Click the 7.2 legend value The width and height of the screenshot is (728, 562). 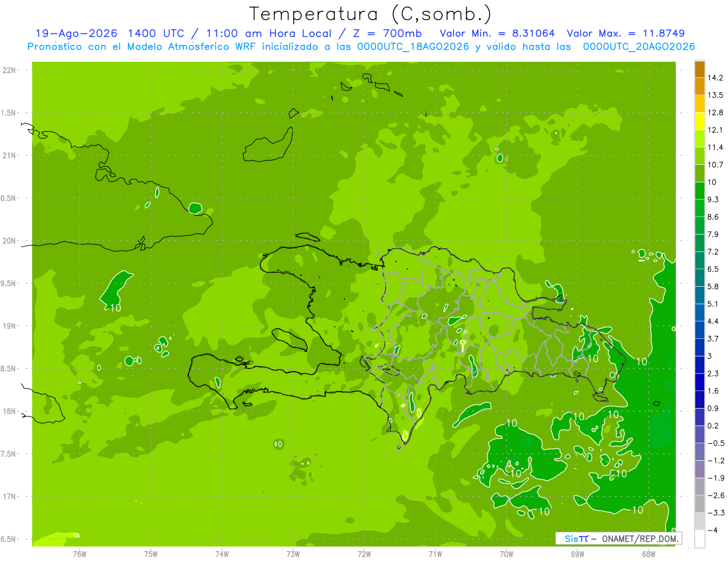coord(713,252)
